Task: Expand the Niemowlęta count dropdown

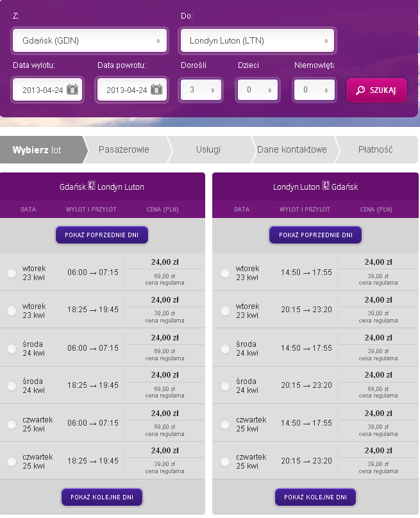Action: 314,90
